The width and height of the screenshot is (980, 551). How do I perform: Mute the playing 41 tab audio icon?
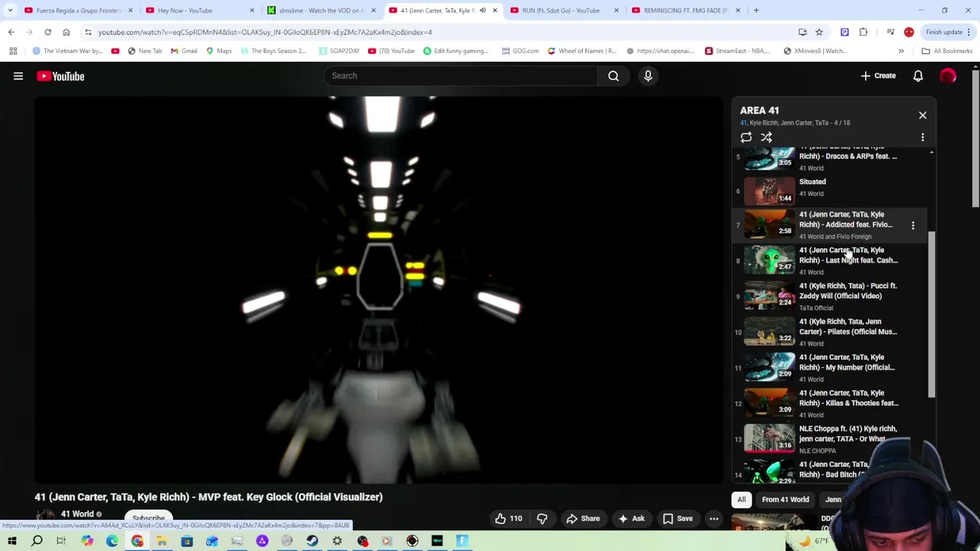(482, 11)
